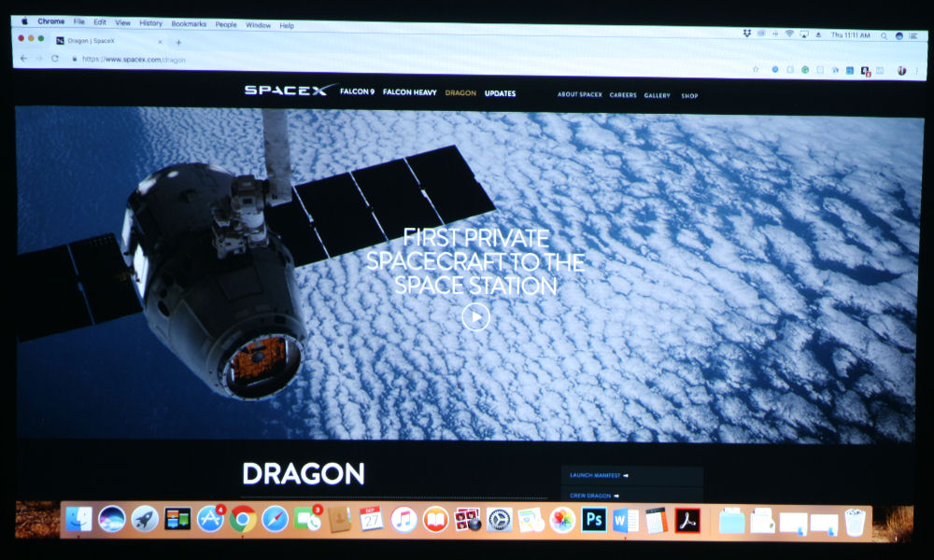
Task: Visit the SpaceX Shop link
Action: coord(689,95)
